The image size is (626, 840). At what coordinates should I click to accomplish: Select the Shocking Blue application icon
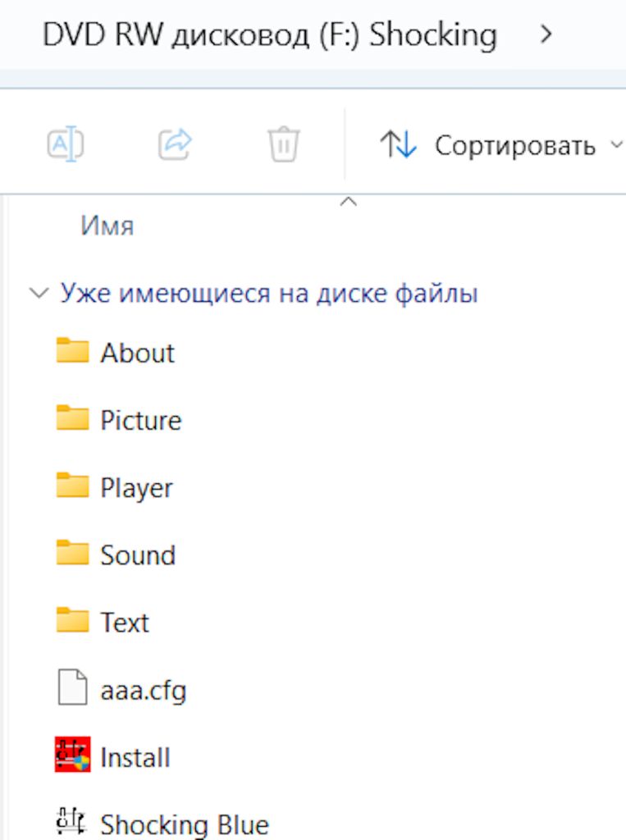71,820
